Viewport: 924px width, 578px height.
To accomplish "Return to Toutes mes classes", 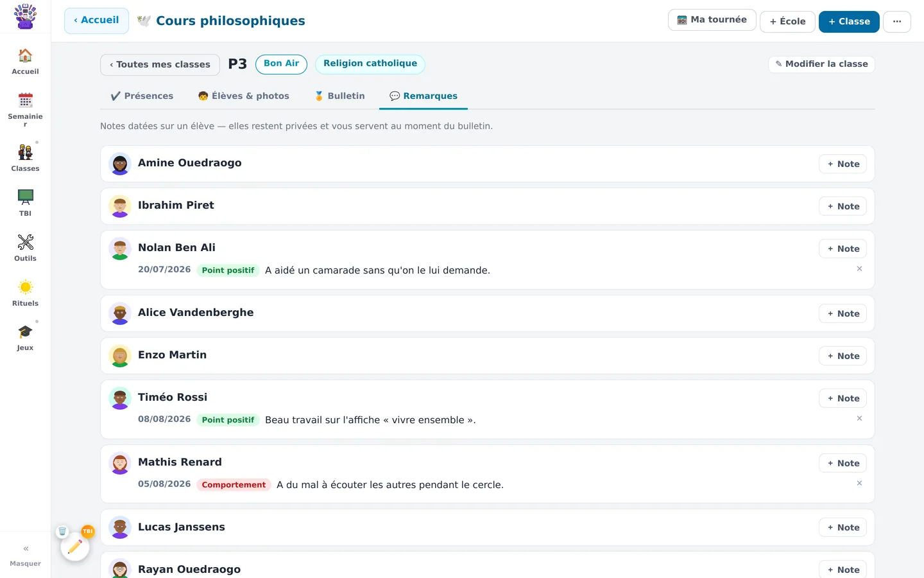I will tap(160, 64).
